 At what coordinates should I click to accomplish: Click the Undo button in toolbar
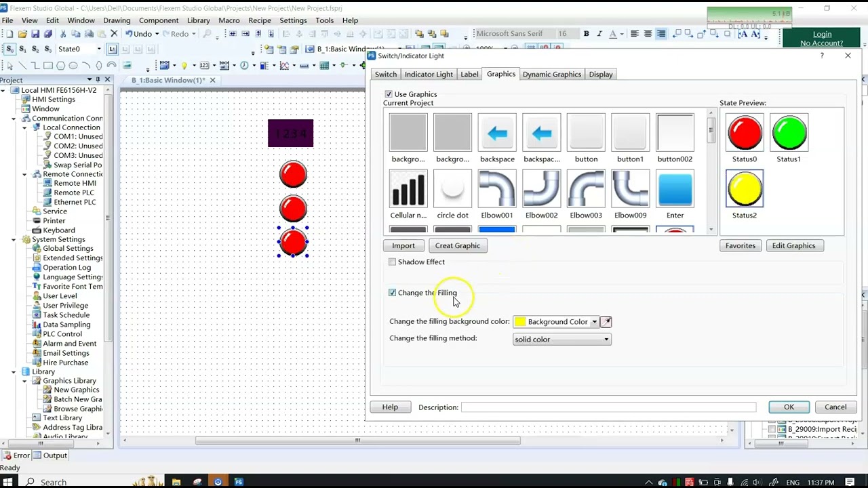click(138, 34)
